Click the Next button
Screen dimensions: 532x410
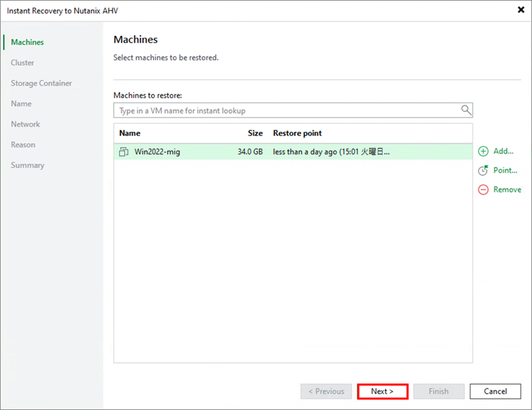pos(382,391)
